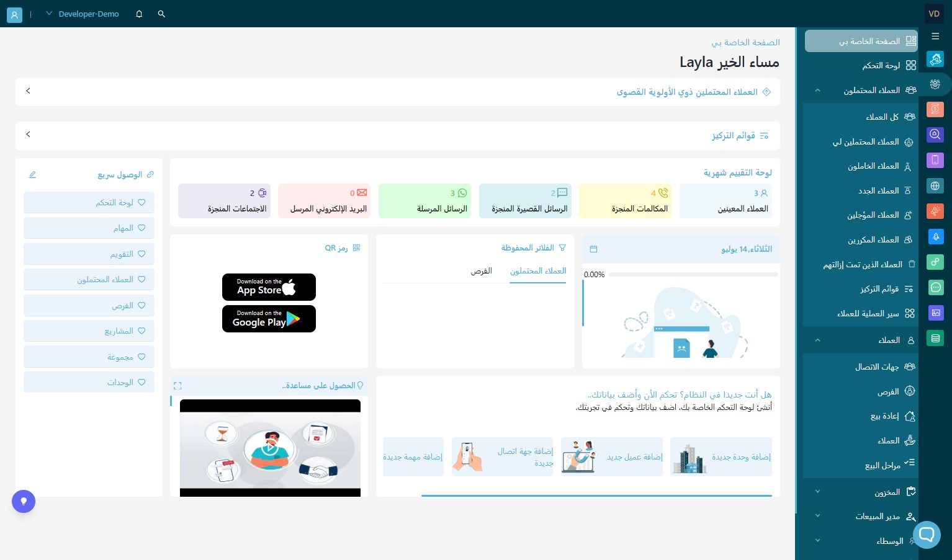Expand the top-priority leads card chevron
This screenshot has width=952, height=560.
coord(28,91)
